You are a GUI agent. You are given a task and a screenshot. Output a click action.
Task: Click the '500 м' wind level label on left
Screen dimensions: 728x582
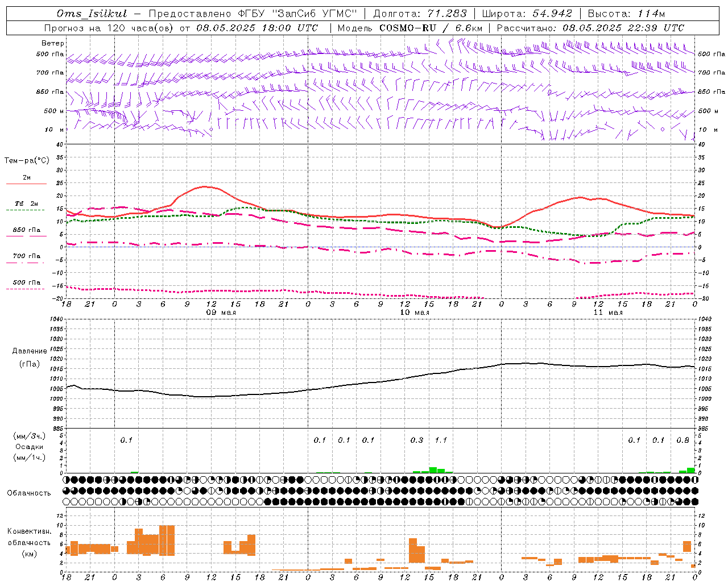(x=54, y=111)
